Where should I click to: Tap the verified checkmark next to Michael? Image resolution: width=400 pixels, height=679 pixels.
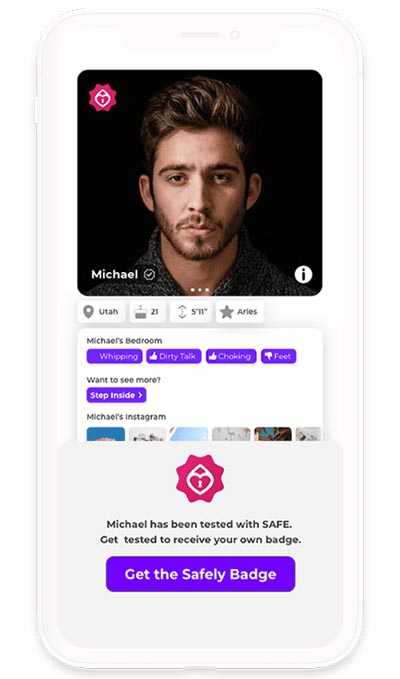[149, 274]
